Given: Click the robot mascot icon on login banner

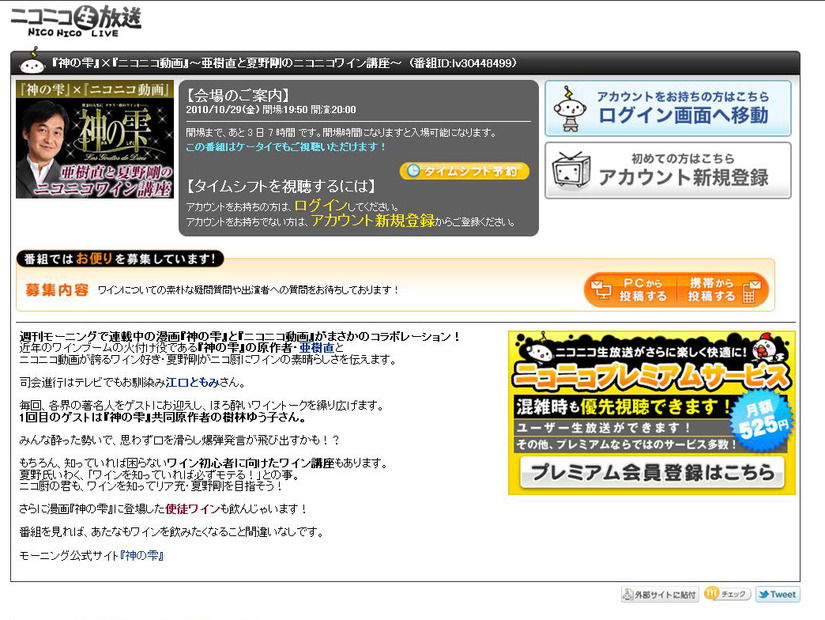Looking at the screenshot, I should point(570,108).
